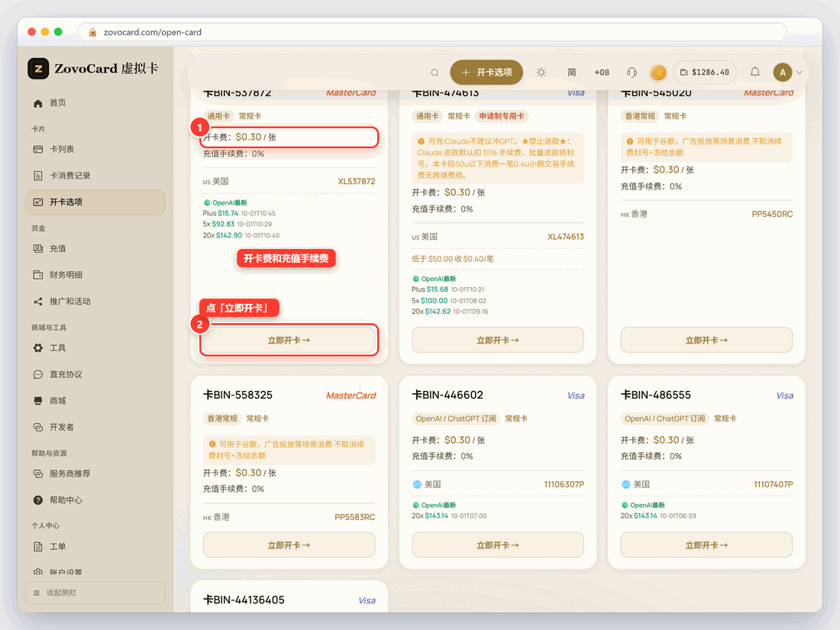This screenshot has width=840, height=630.
Task: Click 立即开卡 for card BIN-537872
Action: pos(289,340)
